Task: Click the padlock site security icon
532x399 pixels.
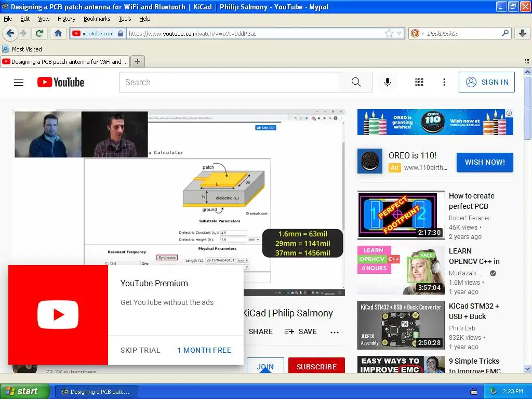Action: click(x=121, y=33)
